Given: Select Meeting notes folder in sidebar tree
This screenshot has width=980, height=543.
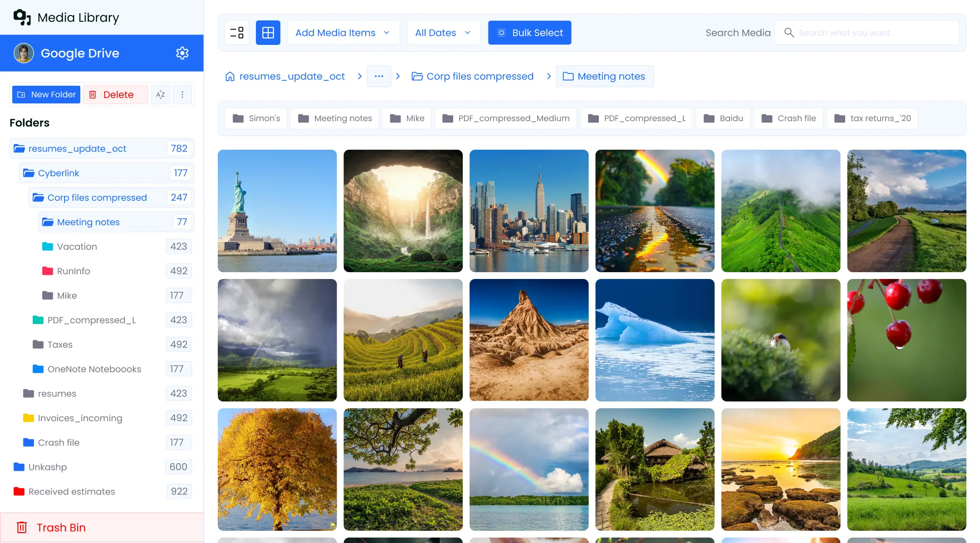Looking at the screenshot, I should pos(116,222).
